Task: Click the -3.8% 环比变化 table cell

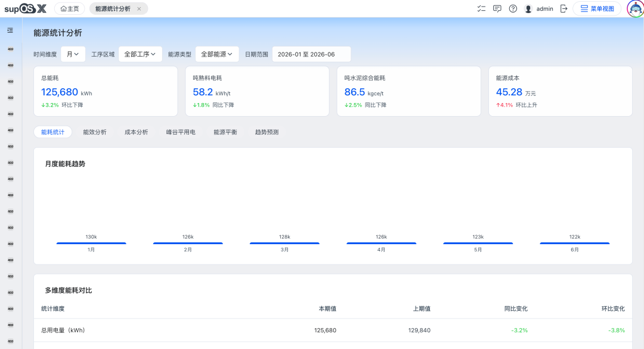Action: (x=617, y=330)
